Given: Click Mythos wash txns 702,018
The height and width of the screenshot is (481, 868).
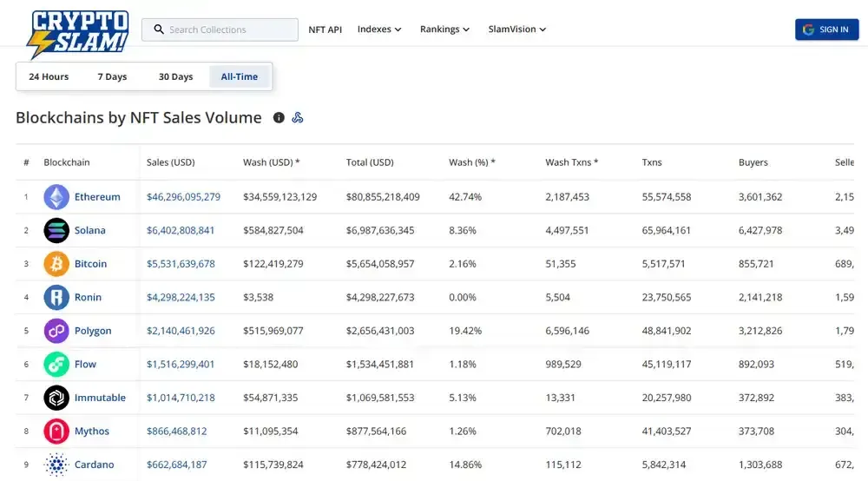Looking at the screenshot, I should [x=563, y=432].
